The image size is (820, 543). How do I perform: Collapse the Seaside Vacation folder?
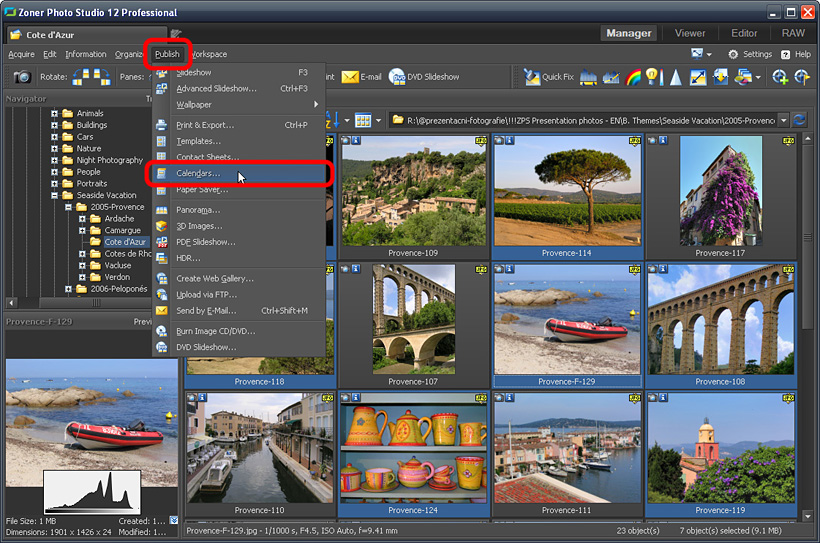coord(54,195)
